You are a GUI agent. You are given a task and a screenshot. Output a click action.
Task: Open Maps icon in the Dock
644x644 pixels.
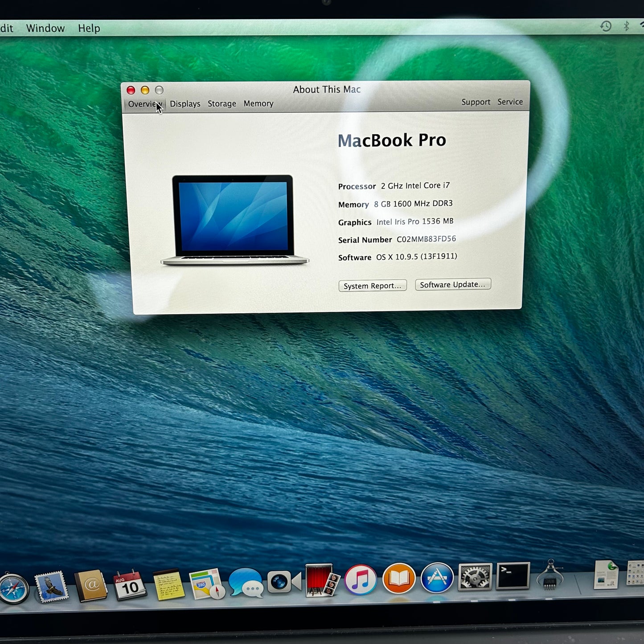(206, 584)
